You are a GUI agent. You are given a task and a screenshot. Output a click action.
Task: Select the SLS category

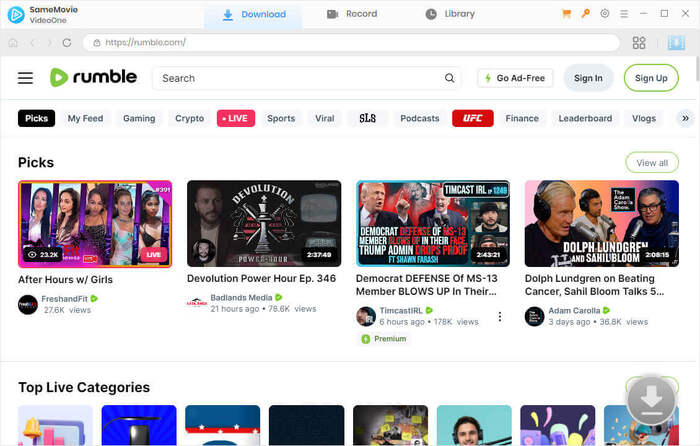[x=367, y=118]
